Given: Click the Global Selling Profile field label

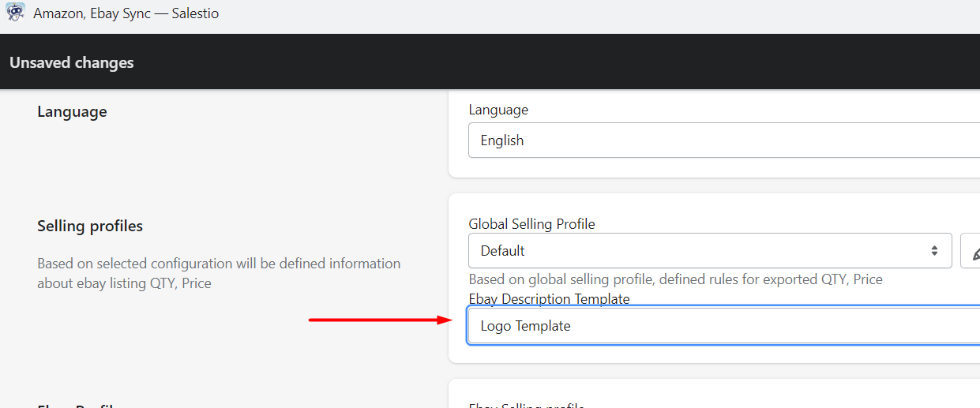Looking at the screenshot, I should click(531, 224).
